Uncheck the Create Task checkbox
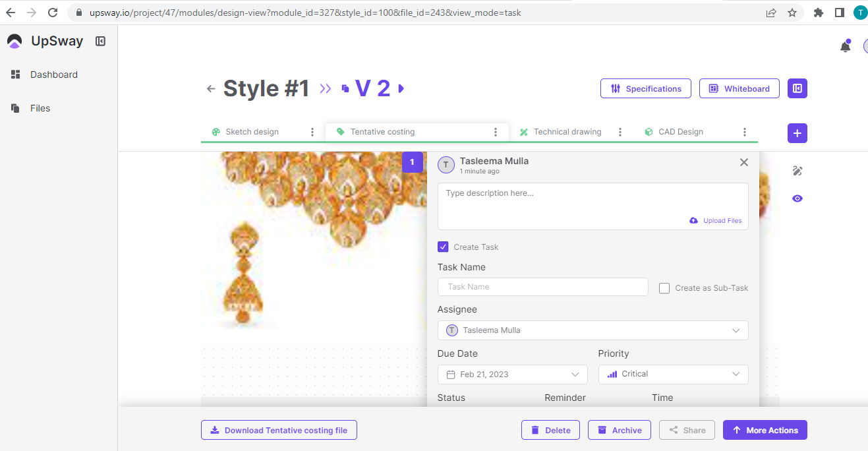 pyautogui.click(x=443, y=247)
